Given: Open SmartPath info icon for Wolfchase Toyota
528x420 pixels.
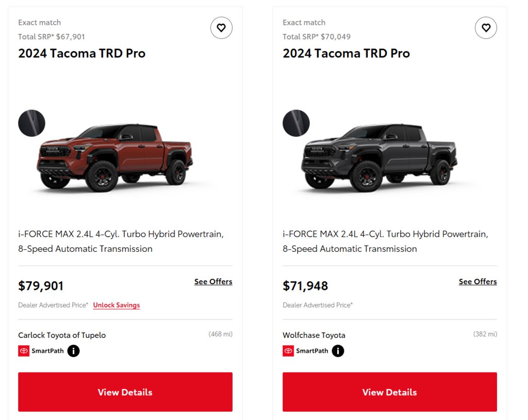Looking at the screenshot, I should point(338,351).
